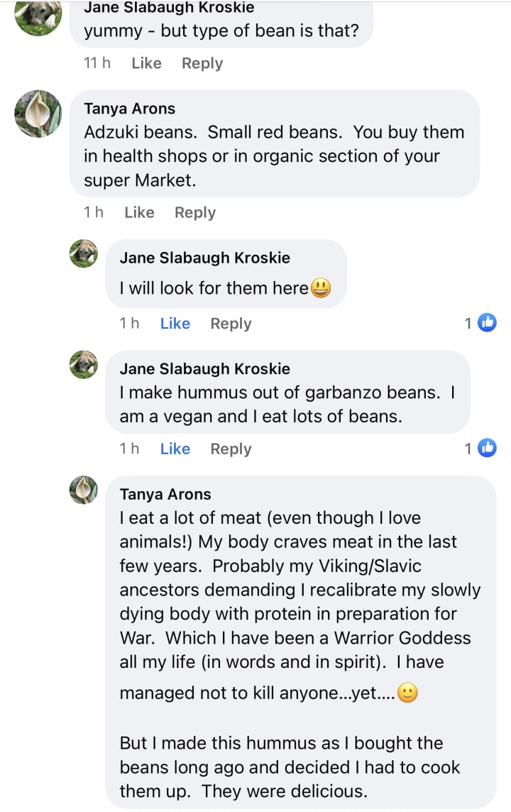Reply to 'yummy - but type of bean' comment

202,63
